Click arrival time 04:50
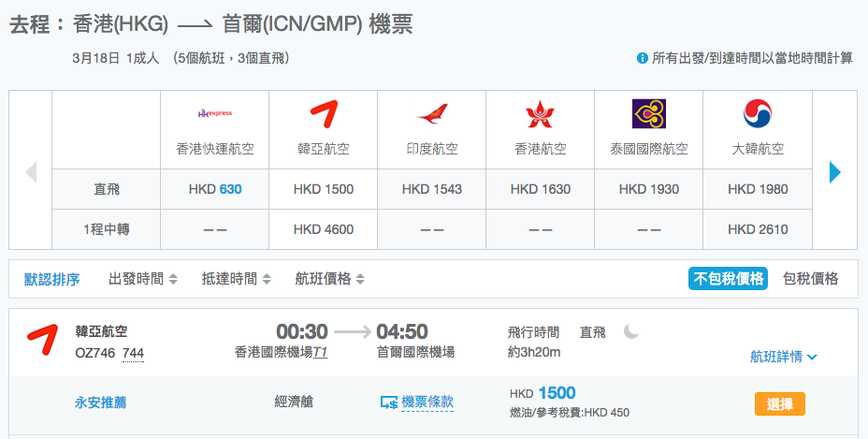This screenshot has width=868, height=439. pyautogui.click(x=402, y=331)
